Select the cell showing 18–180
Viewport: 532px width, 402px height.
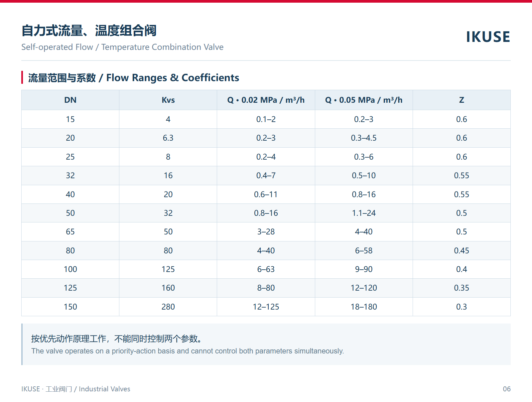tap(364, 307)
